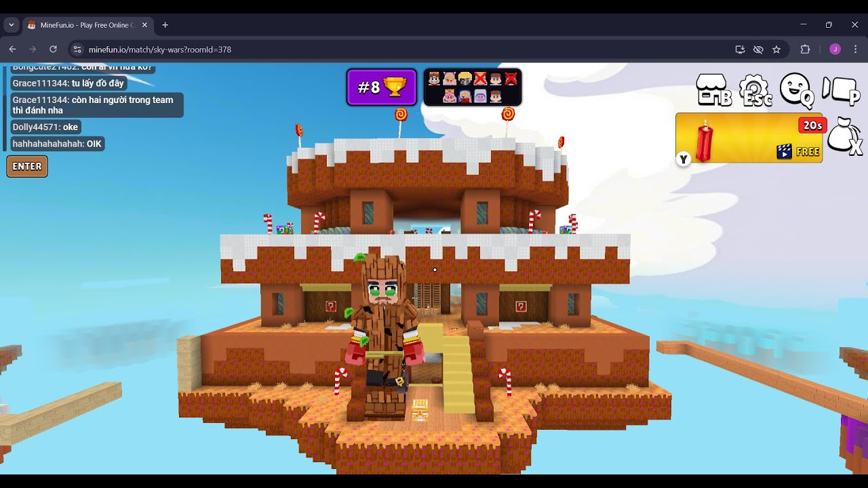The height and width of the screenshot is (488, 868).
Task: Open the emote face icon labeled Q
Action: pos(797,90)
